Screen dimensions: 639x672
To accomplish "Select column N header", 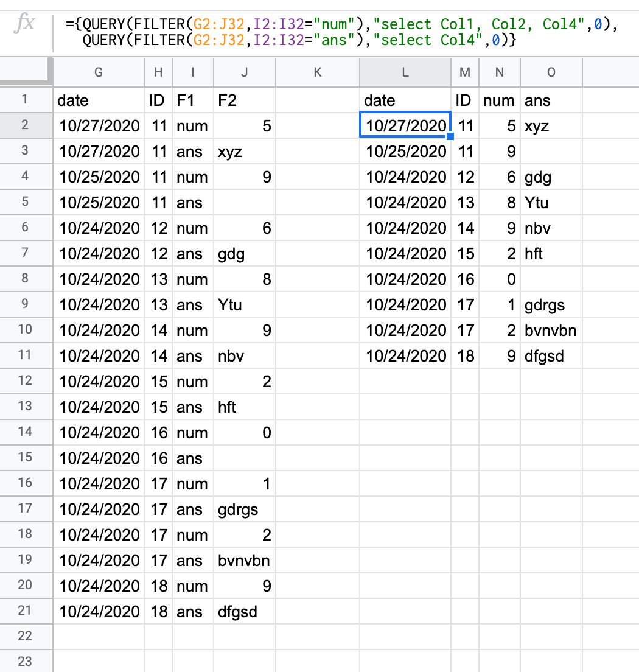I will pyautogui.click(x=500, y=72).
